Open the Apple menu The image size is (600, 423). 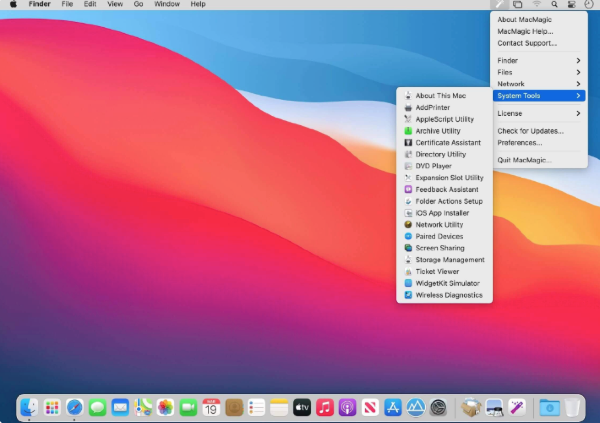click(x=13, y=4)
